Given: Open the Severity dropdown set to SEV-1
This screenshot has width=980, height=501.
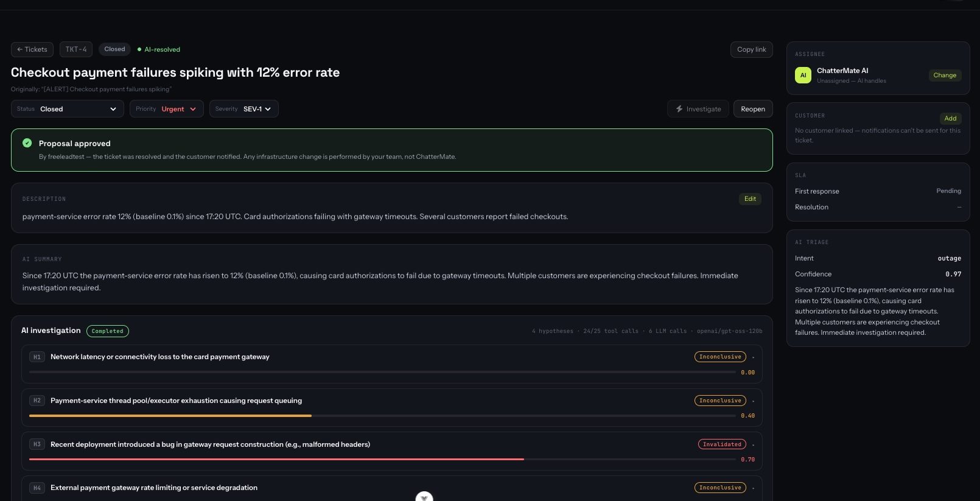Looking at the screenshot, I should point(243,109).
